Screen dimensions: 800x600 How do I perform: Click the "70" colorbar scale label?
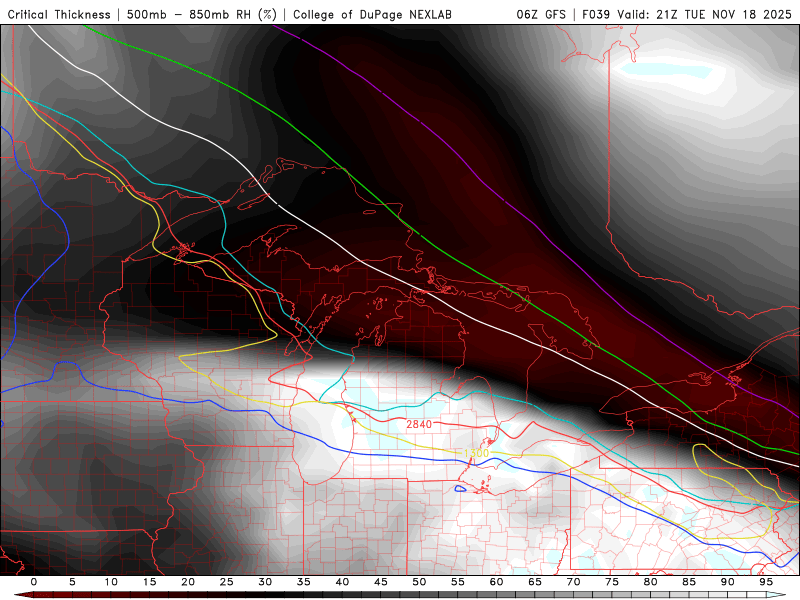click(573, 582)
